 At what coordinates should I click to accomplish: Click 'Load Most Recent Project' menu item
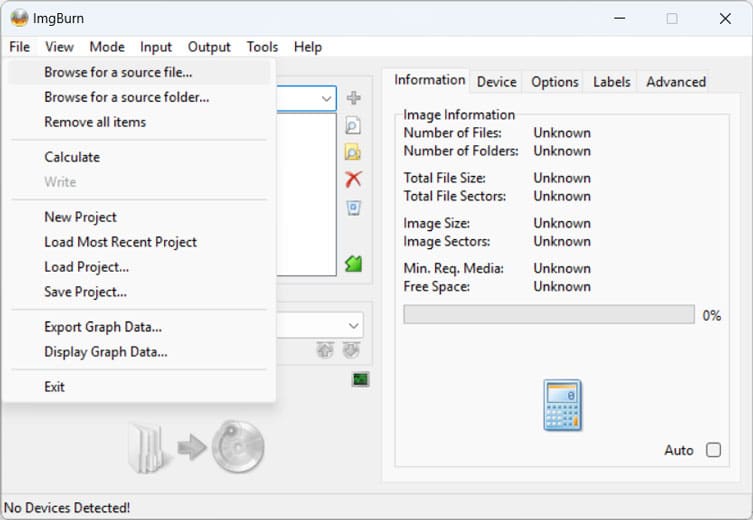120,242
